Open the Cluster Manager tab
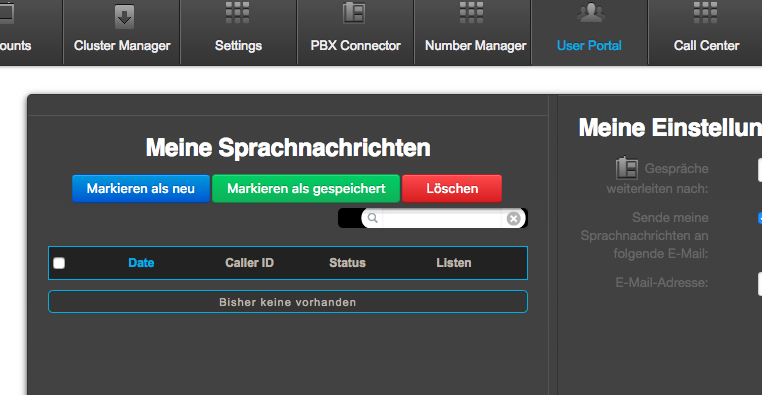Screen dimensions: 762x395 tap(122, 32)
